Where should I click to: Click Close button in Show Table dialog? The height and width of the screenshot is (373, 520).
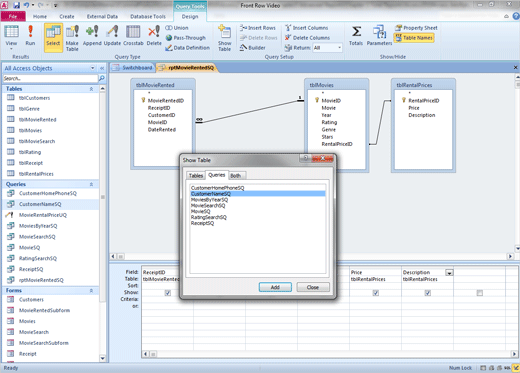point(313,287)
